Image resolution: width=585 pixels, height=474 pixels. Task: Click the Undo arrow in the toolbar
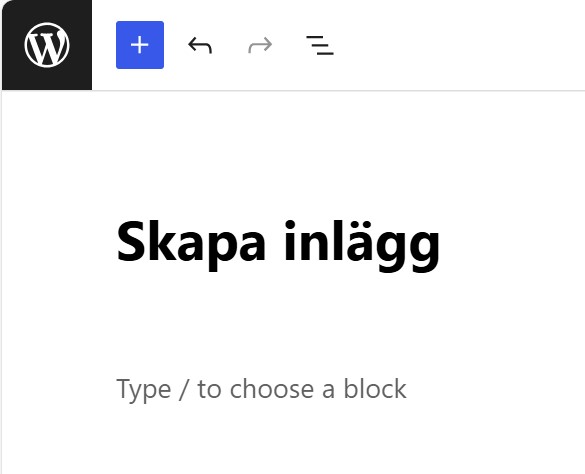point(200,45)
